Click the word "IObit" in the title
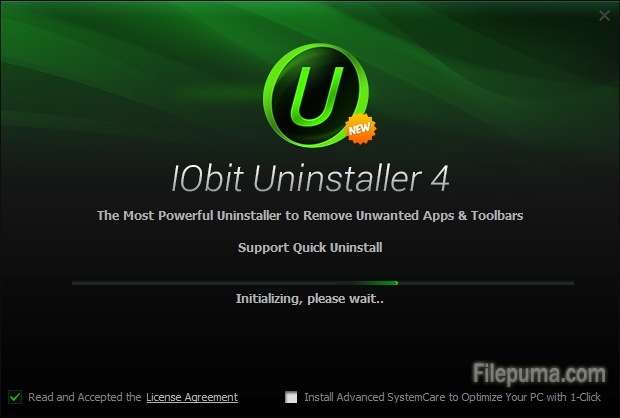Viewport: 620px width, 418px height. pyautogui.click(x=207, y=179)
